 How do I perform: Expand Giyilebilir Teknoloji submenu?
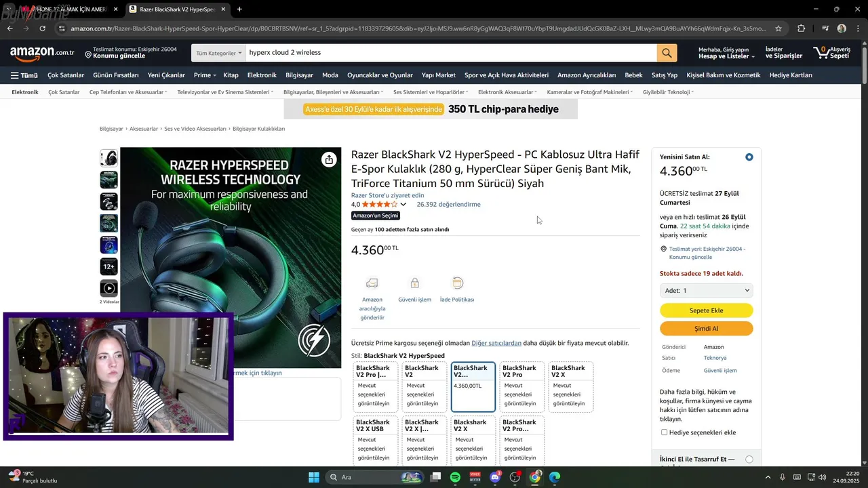tap(668, 92)
